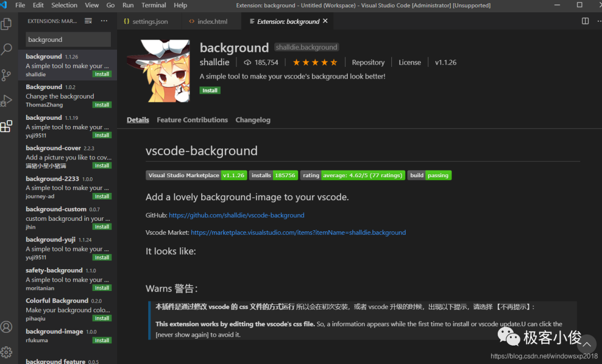
Task: Open the Extensions view icon
Action: [6, 126]
